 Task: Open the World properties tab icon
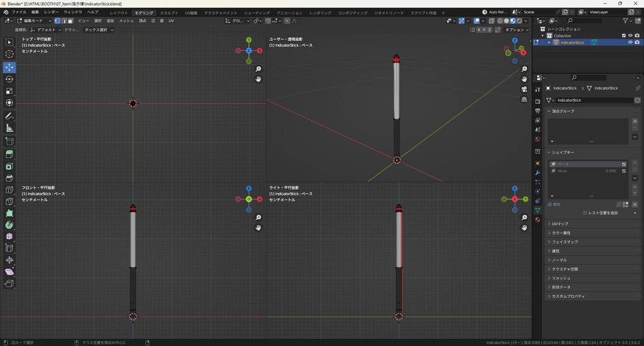click(x=538, y=139)
